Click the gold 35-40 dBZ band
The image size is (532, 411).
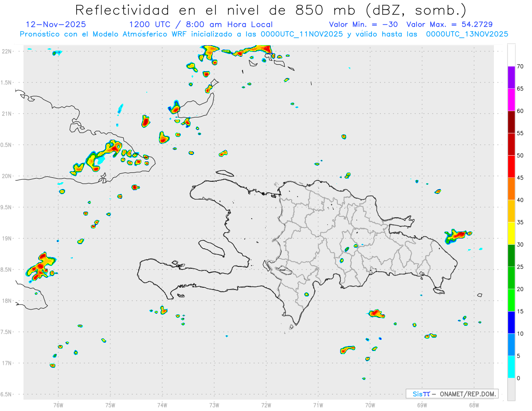[x=511, y=211]
